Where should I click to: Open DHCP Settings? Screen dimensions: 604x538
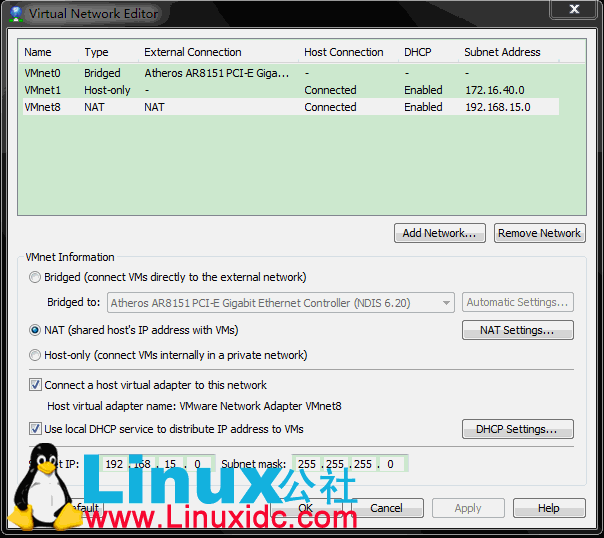(x=518, y=429)
